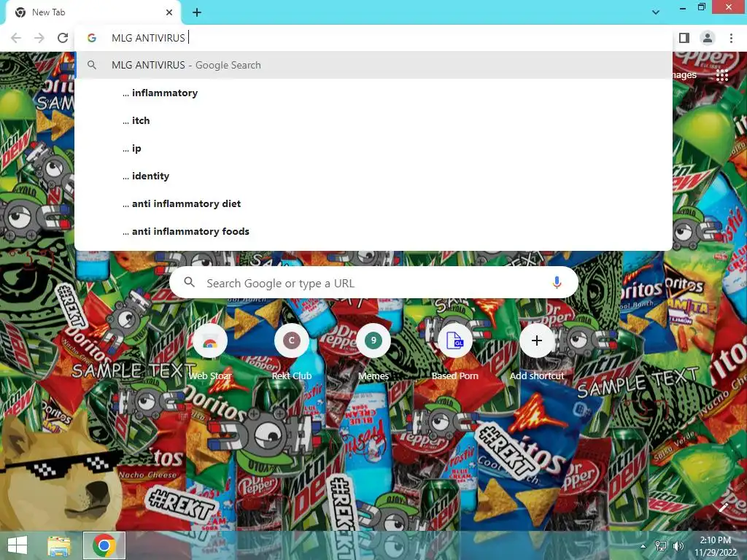Open the Memes shortcut
Screen dimensions: 747x560
tap(373, 341)
